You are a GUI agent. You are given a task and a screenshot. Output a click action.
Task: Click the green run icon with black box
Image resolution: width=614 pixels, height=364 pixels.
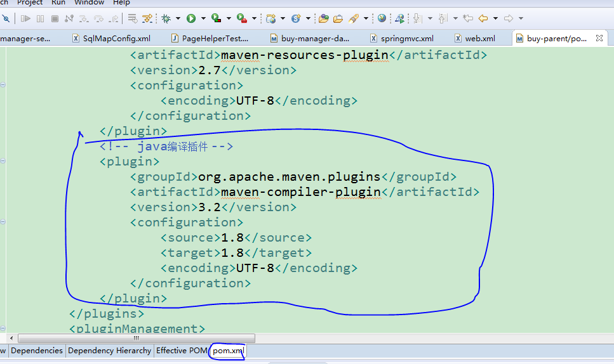(x=216, y=18)
